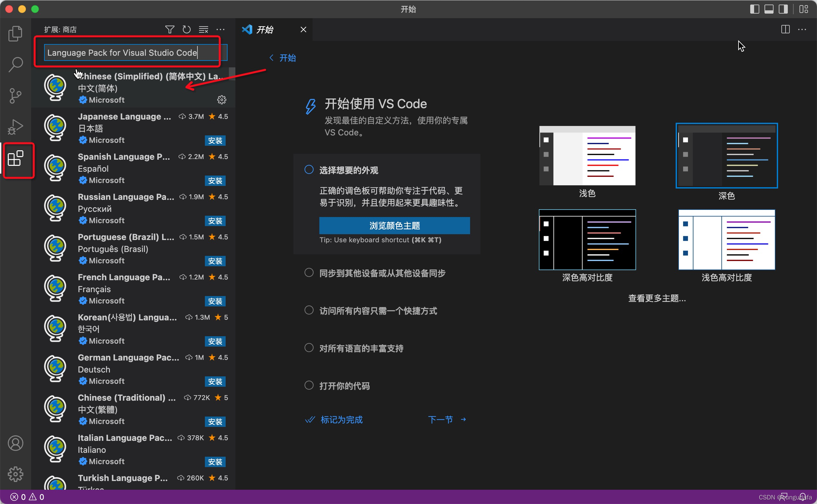Open the Accounts icon in activity bar
The width and height of the screenshot is (817, 504).
[x=15, y=443]
